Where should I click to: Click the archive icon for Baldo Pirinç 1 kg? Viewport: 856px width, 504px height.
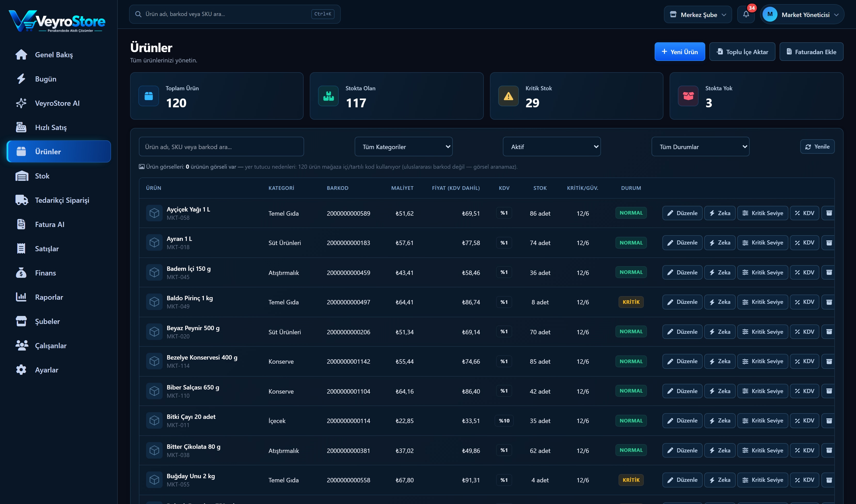click(x=829, y=302)
